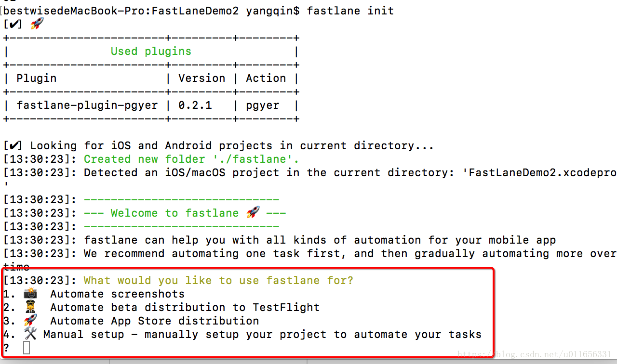Click the green Created new folder './fastlane' message
617x364 pixels.
pos(191,159)
